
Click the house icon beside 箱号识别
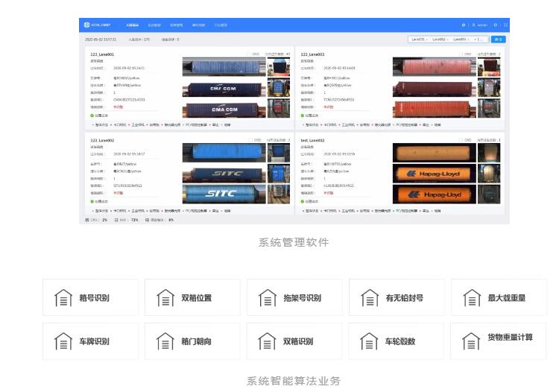(x=63, y=297)
